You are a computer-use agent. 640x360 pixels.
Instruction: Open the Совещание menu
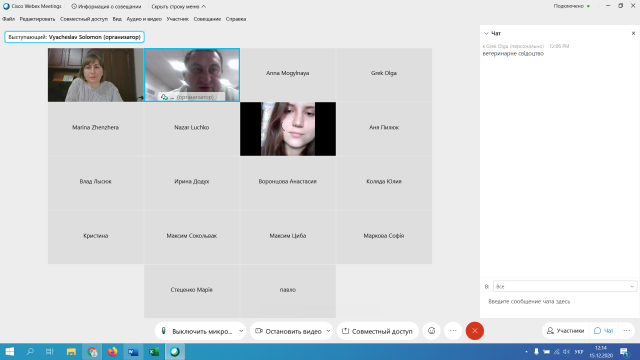point(207,19)
